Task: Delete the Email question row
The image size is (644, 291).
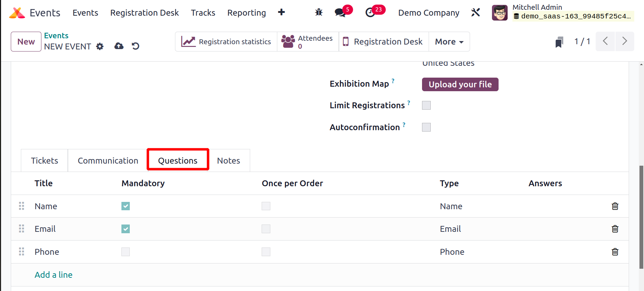Action: pos(615,229)
